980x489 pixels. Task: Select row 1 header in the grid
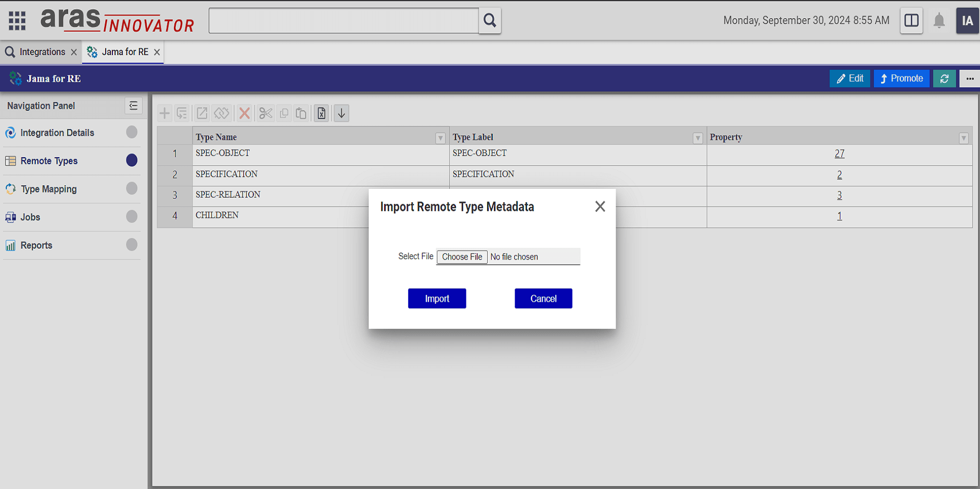(175, 154)
